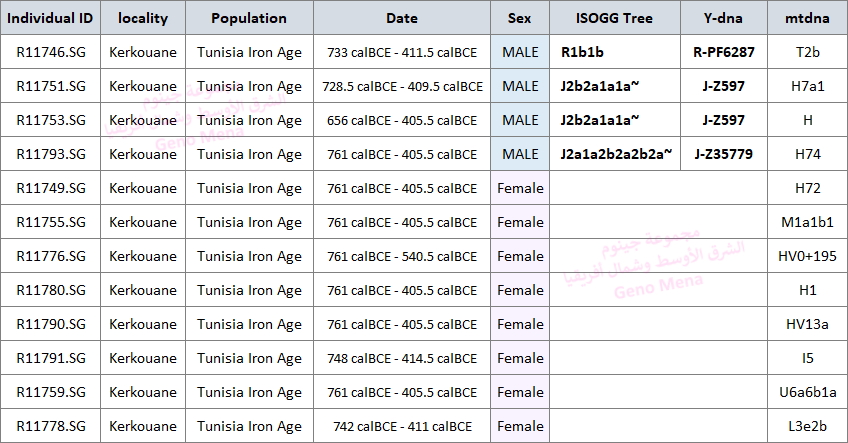Click J-Z597 in the R11753.SG row
This screenshot has height=443, width=848.
click(x=724, y=120)
